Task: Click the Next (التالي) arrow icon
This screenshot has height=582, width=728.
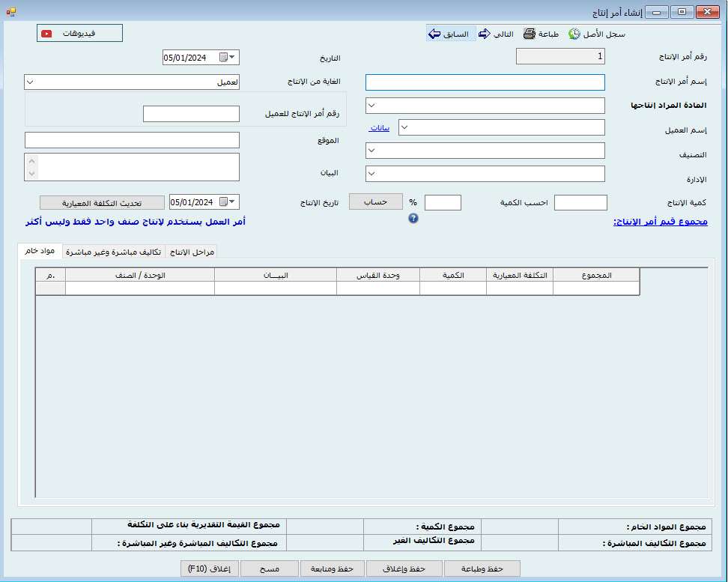Action: click(485, 34)
